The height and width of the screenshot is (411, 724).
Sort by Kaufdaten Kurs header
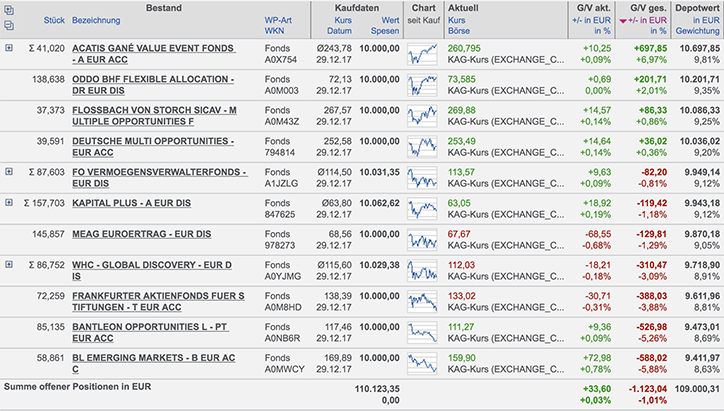(343, 20)
